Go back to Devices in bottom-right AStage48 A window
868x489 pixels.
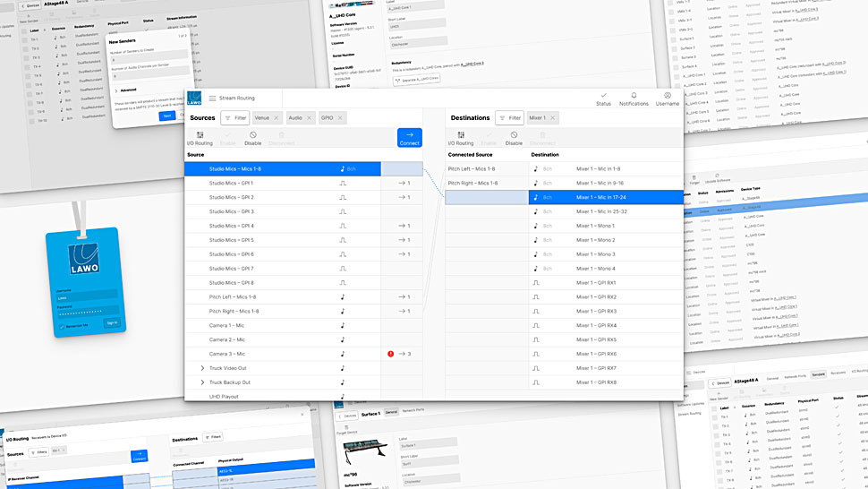pyautogui.click(x=720, y=383)
